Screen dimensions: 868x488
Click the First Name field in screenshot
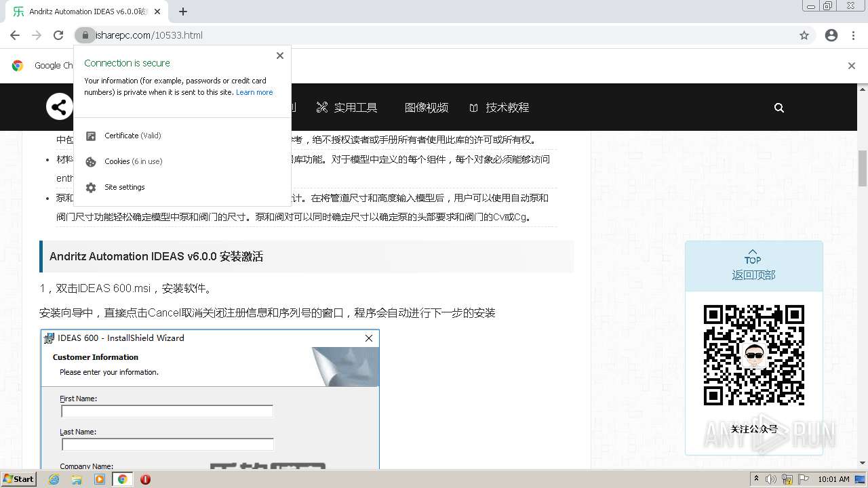coord(167,411)
